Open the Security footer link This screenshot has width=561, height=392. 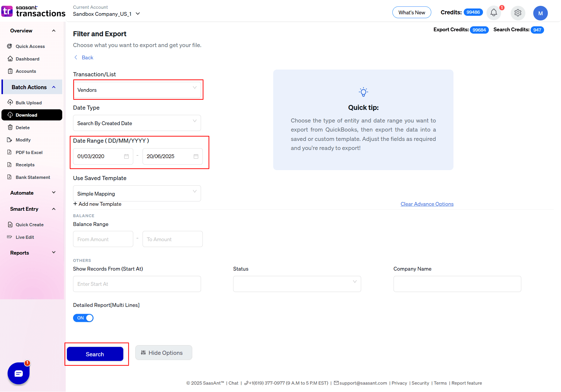(420, 383)
